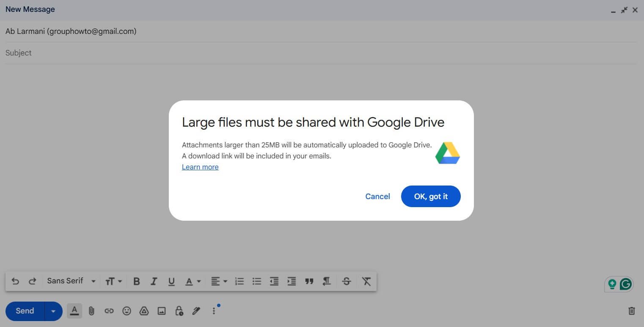Open the Sans Serif font dropdown
This screenshot has height=327, width=644.
pos(70,281)
